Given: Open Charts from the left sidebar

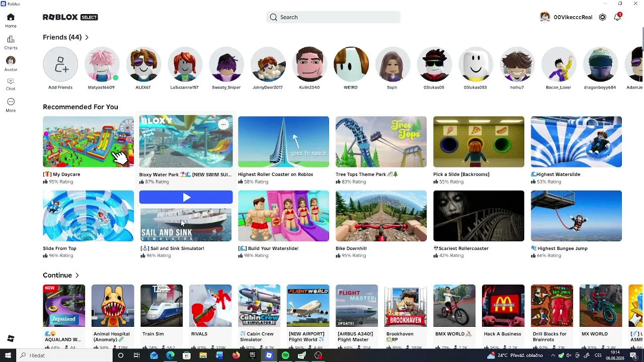Looking at the screenshot, I should point(11,42).
